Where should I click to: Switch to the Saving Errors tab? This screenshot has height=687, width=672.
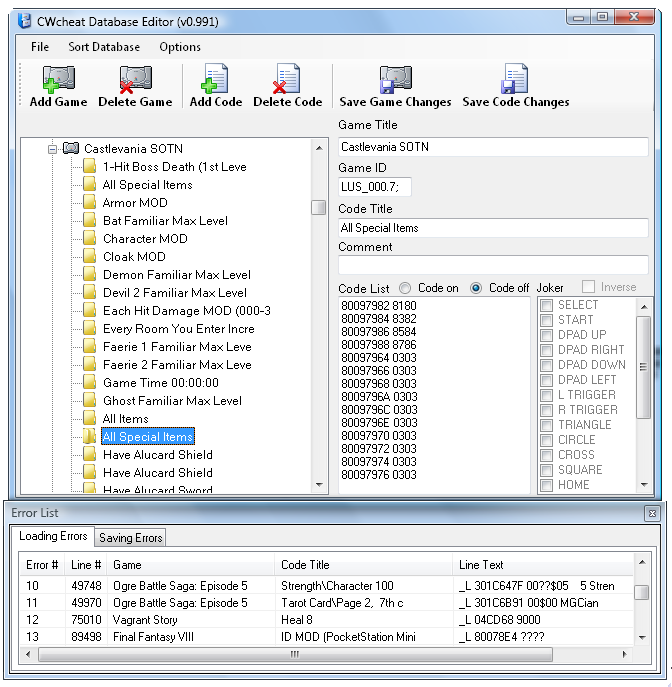click(x=131, y=538)
